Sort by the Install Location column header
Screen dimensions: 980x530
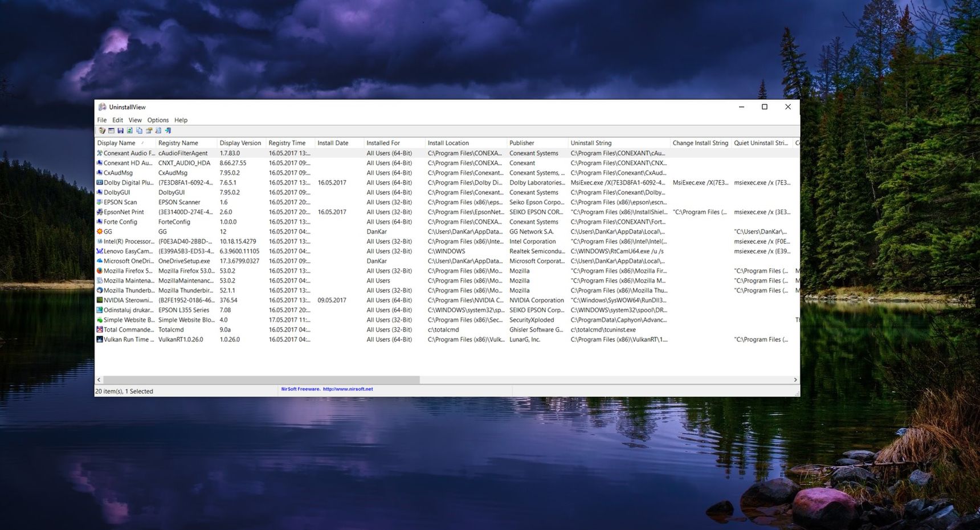pos(466,143)
